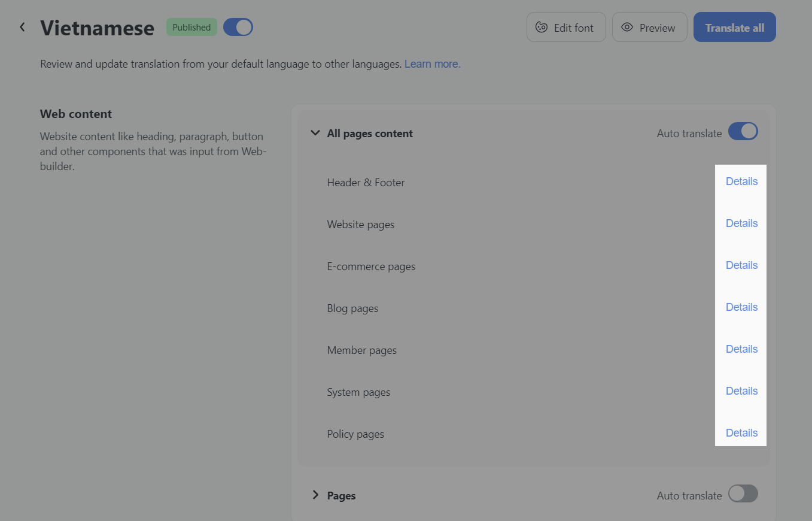Open the Preview button
Image resolution: width=812 pixels, height=521 pixels.
click(x=649, y=28)
